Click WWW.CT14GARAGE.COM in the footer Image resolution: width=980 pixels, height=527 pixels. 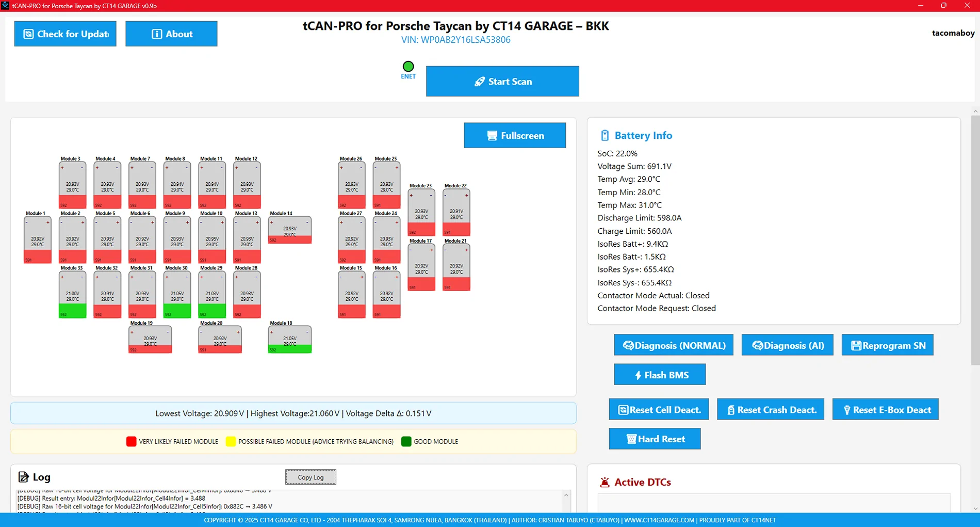(659, 520)
